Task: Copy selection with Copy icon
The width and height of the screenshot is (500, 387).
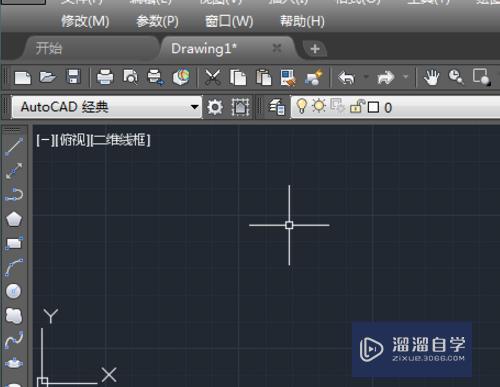Action: click(238, 78)
